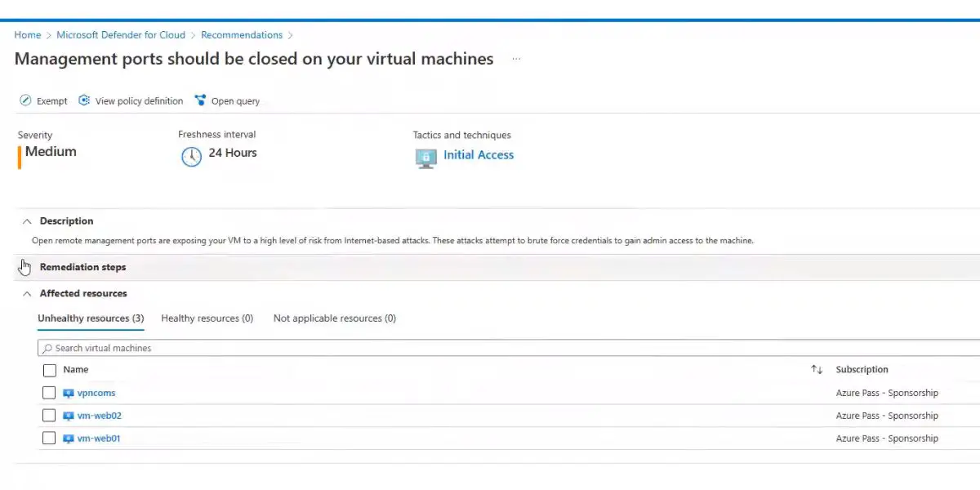The width and height of the screenshot is (980, 490).
Task: Click the Open query graph icon
Action: (x=200, y=100)
